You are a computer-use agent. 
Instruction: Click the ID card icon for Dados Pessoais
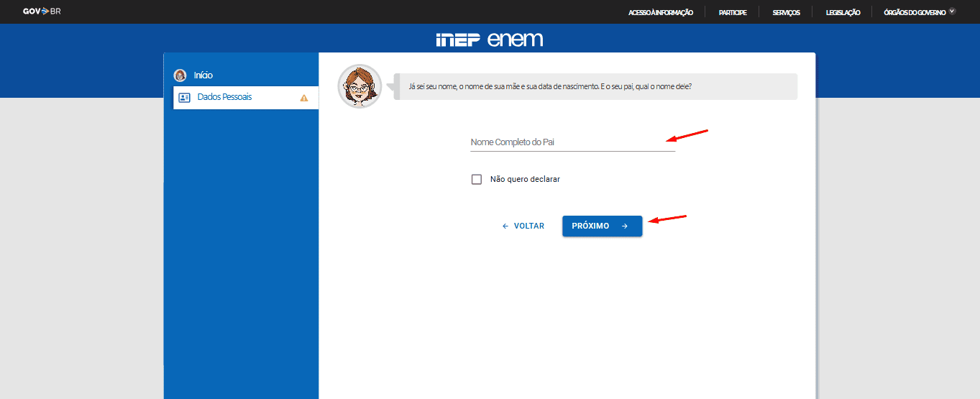pos(184,98)
